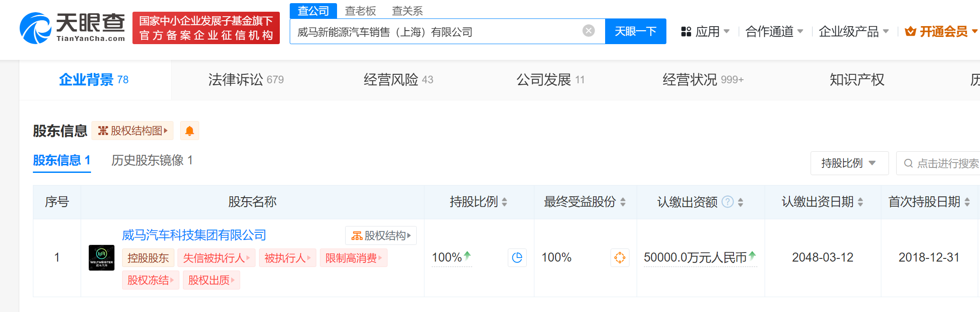Click the orange notification bell icon

click(x=190, y=131)
